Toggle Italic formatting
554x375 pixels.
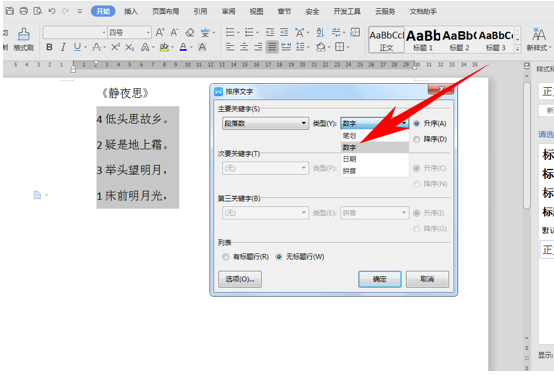(x=63, y=47)
